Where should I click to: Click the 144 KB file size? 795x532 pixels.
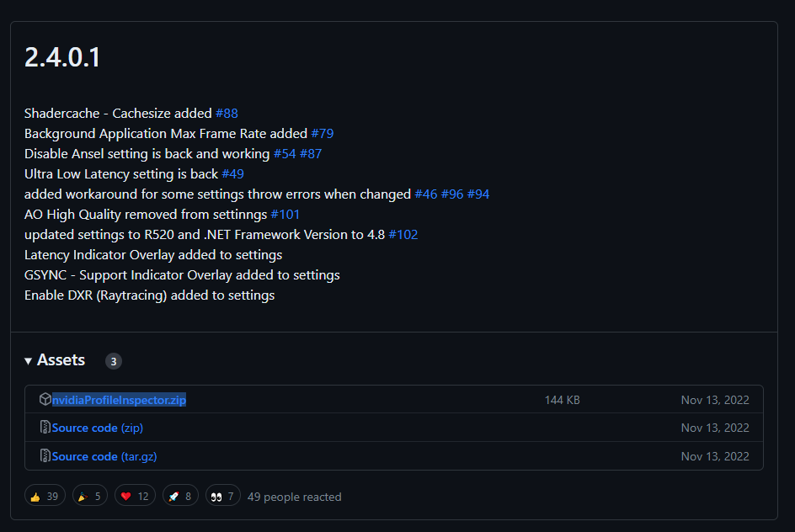click(563, 400)
